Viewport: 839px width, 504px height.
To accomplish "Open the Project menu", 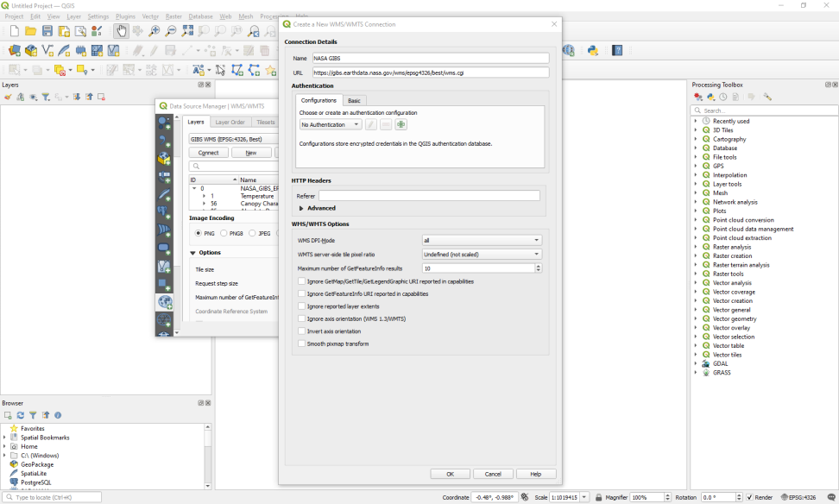I will [14, 16].
